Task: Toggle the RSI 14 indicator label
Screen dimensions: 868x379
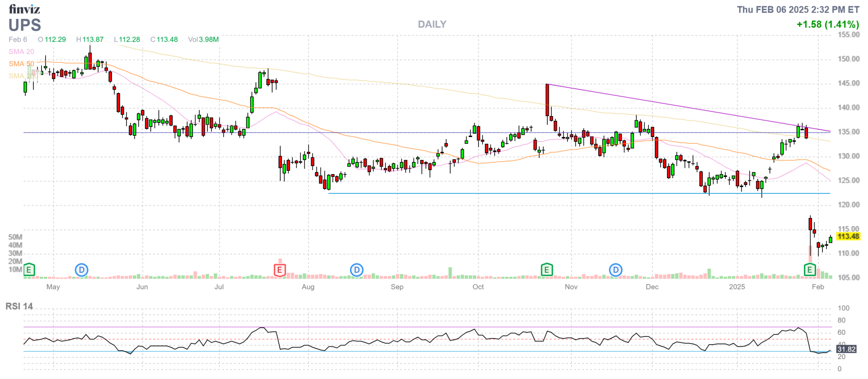Action: coord(19,306)
